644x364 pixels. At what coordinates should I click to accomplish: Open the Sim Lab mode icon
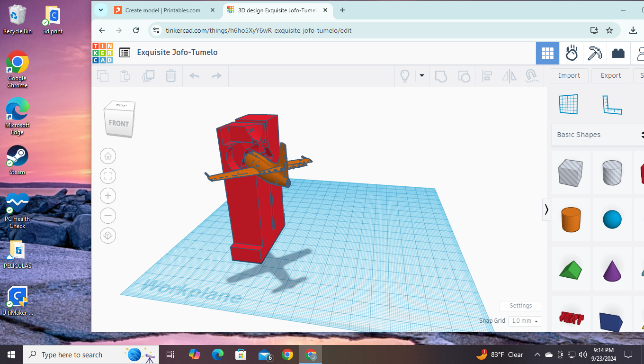(x=572, y=53)
